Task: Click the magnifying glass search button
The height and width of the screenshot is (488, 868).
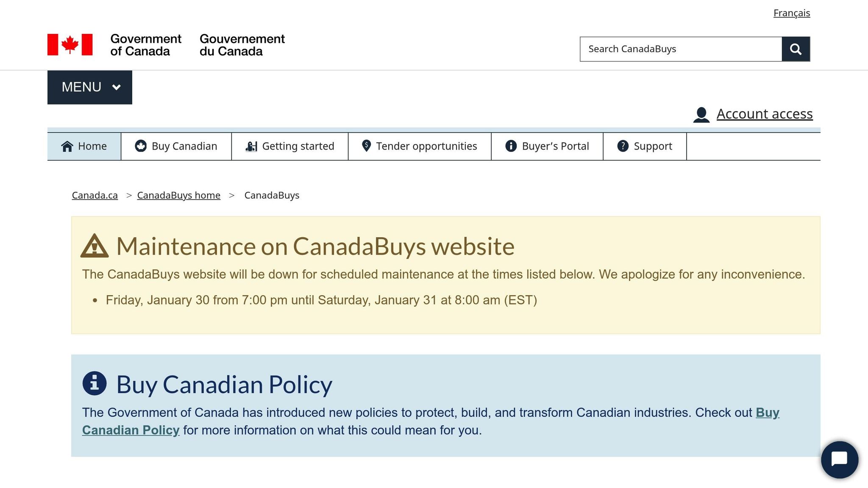Action: (796, 49)
